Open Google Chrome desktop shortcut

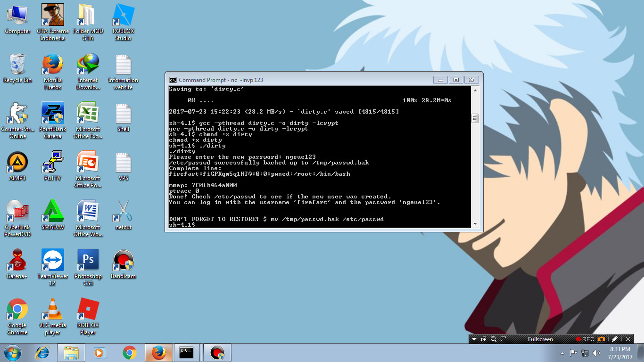[x=17, y=317]
